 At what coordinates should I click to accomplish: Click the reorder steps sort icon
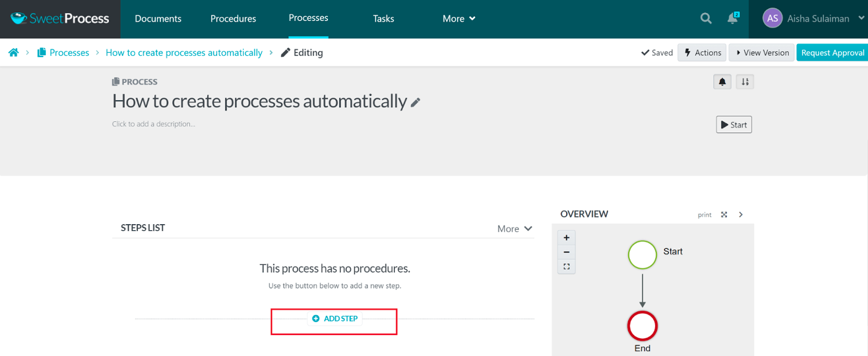(745, 82)
